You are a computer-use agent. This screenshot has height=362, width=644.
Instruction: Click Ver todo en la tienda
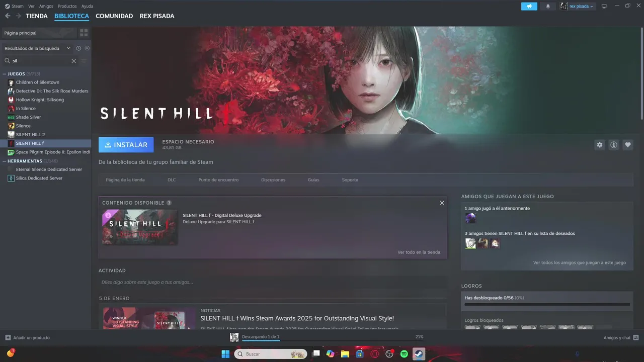(419, 252)
